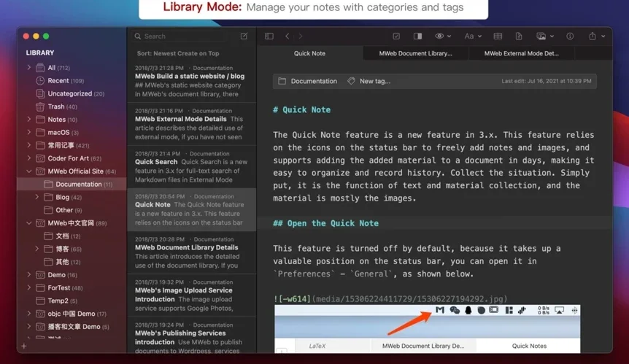Screen dimensions: 629x364
Task: Click the New tag field
Action: 374,81
